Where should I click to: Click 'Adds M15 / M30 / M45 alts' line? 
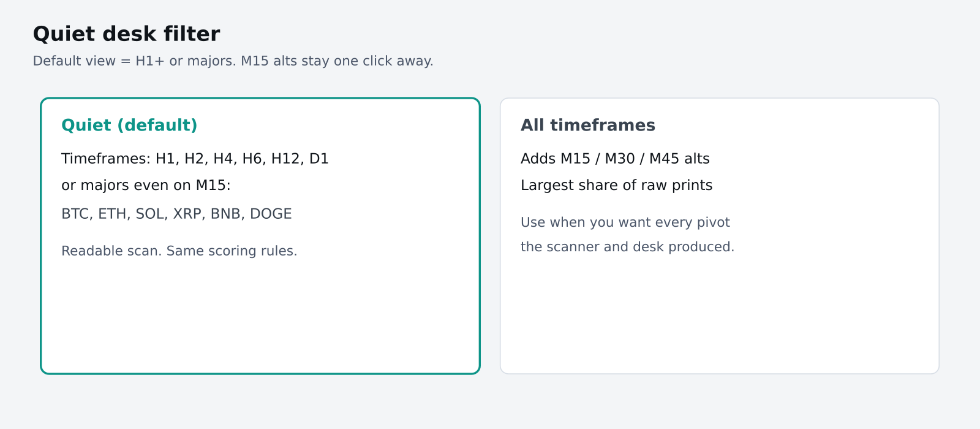[x=615, y=159]
